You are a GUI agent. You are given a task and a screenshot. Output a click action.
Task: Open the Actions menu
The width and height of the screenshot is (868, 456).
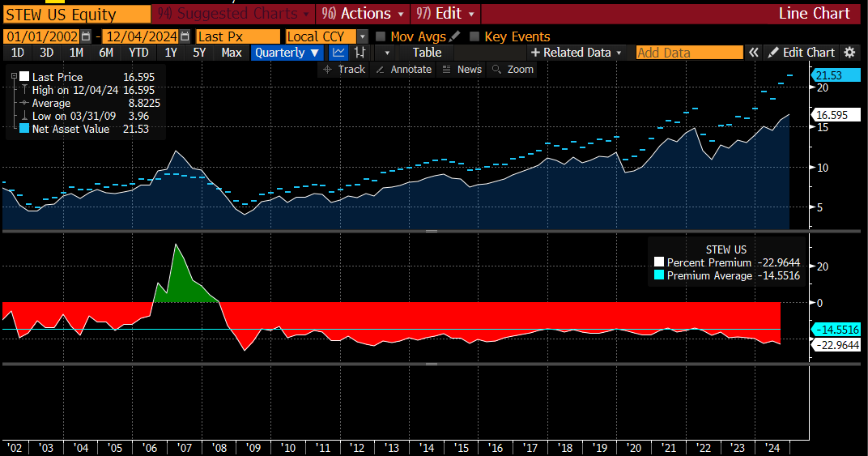364,13
